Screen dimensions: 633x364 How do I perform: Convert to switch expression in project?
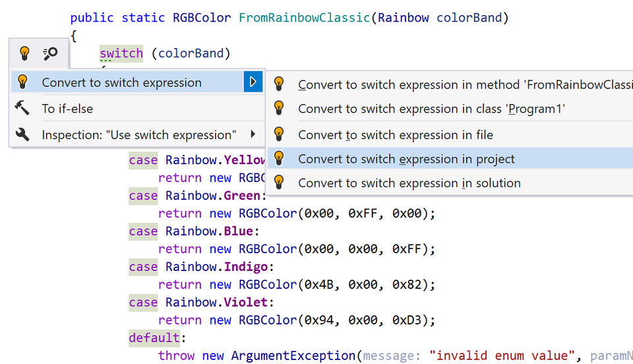406,159
